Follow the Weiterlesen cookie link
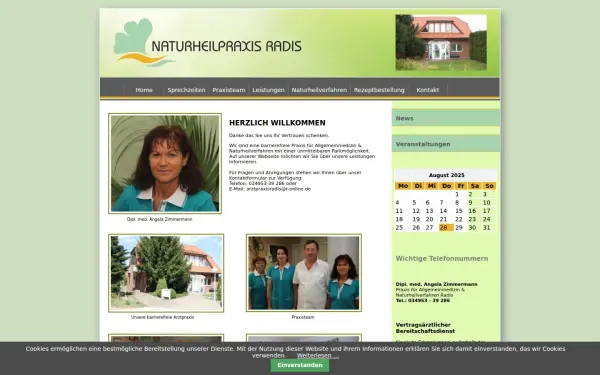Screen dimensions: 600x375 (318, 355)
